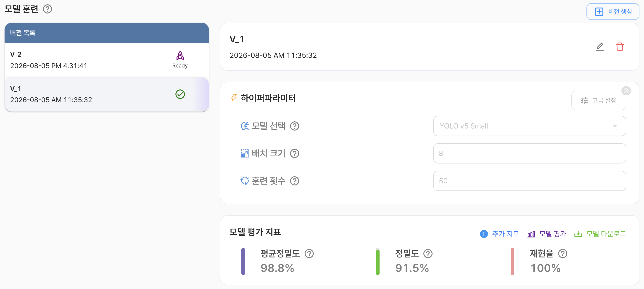This screenshot has height=289, width=644.
Task: Click the red trash delete icon
Action: tap(620, 47)
